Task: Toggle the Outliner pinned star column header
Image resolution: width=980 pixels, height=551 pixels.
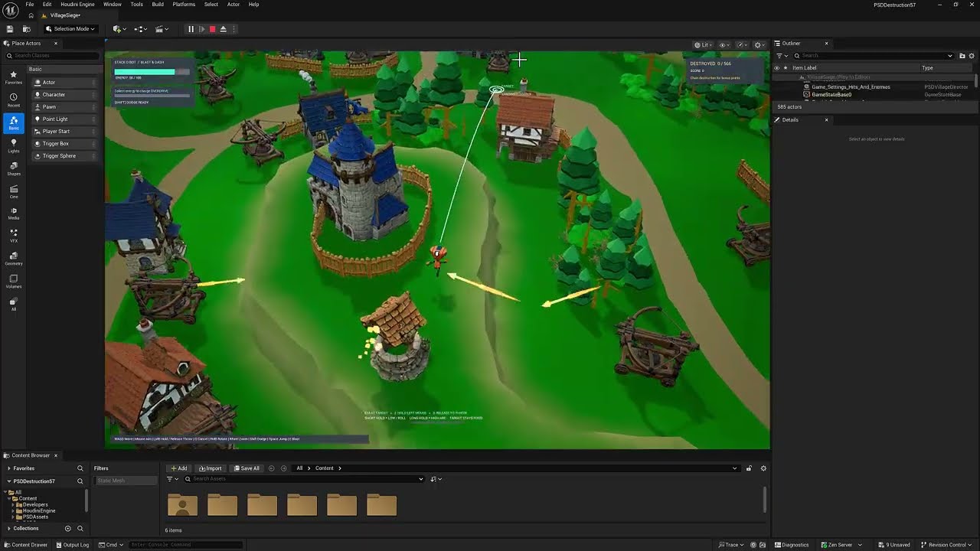Action: coord(786,68)
